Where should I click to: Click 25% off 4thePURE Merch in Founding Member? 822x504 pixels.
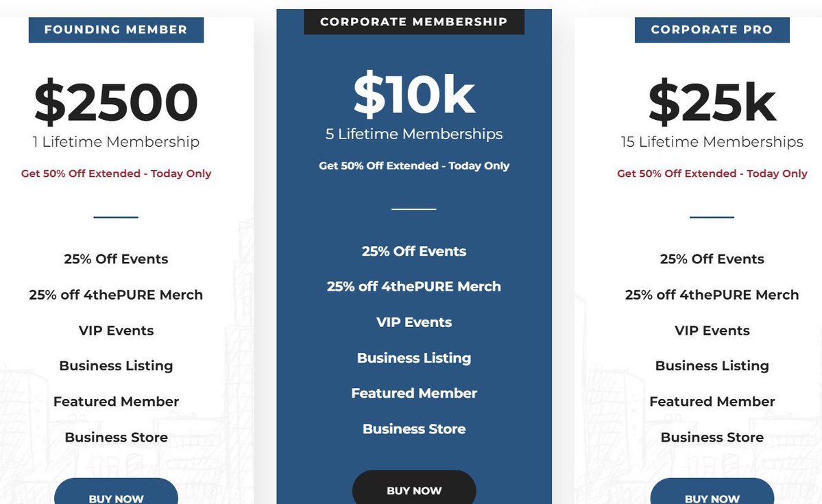pyautogui.click(x=116, y=295)
